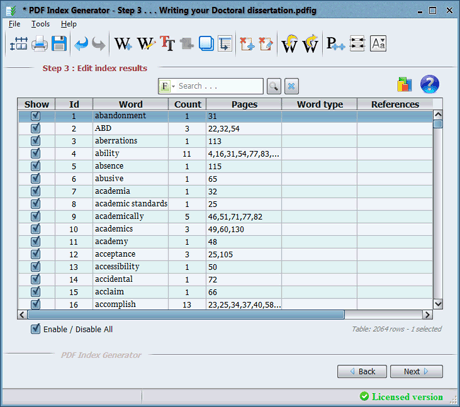
Task: Click the blue stacked squares icon
Action: (x=206, y=44)
